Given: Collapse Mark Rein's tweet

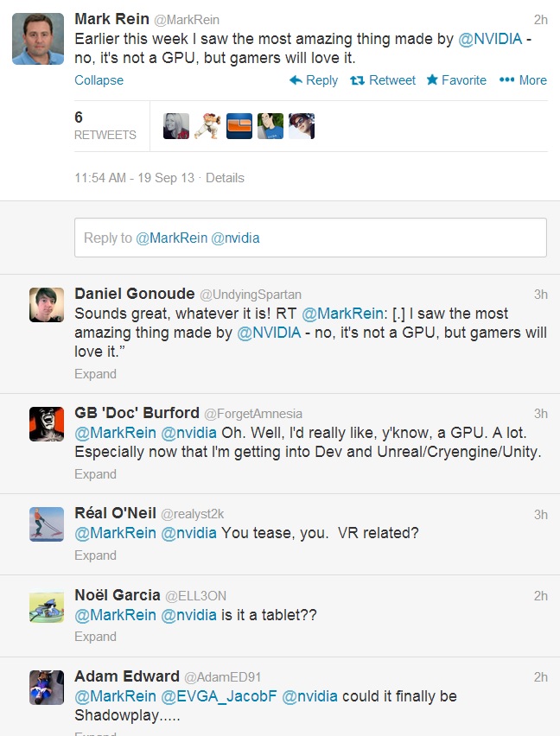Looking at the screenshot, I should [99, 80].
